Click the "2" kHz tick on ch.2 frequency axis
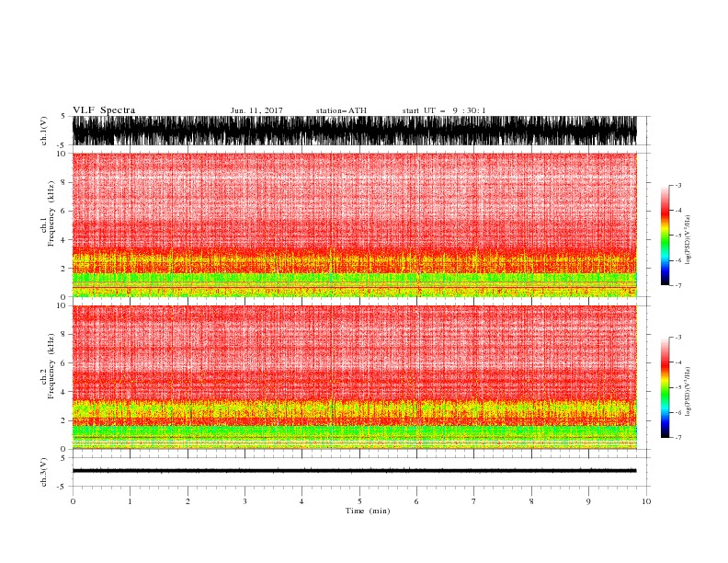The width and height of the screenshot is (728, 563). point(63,420)
